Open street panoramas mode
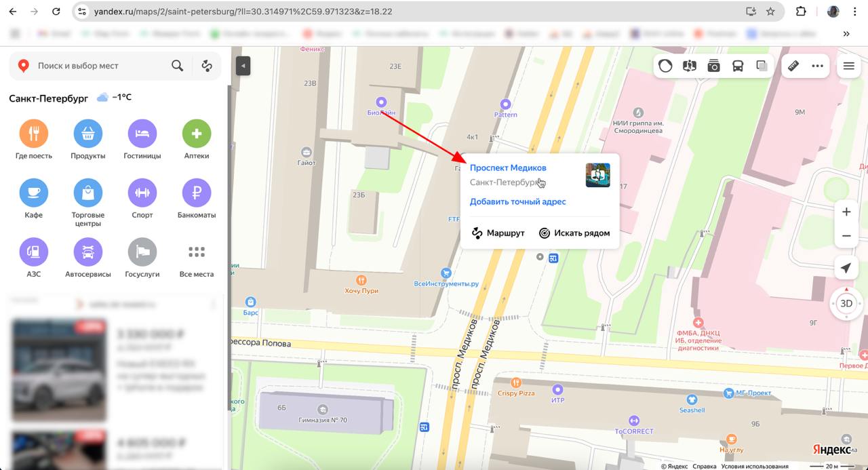The width and height of the screenshot is (868, 470). click(690, 66)
